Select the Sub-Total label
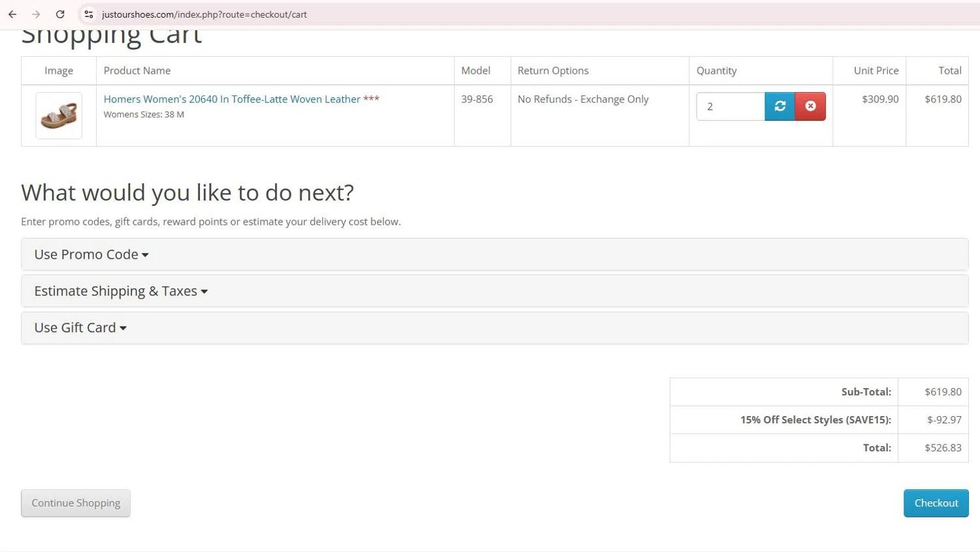Screen dimensions: 980x552 866,392
